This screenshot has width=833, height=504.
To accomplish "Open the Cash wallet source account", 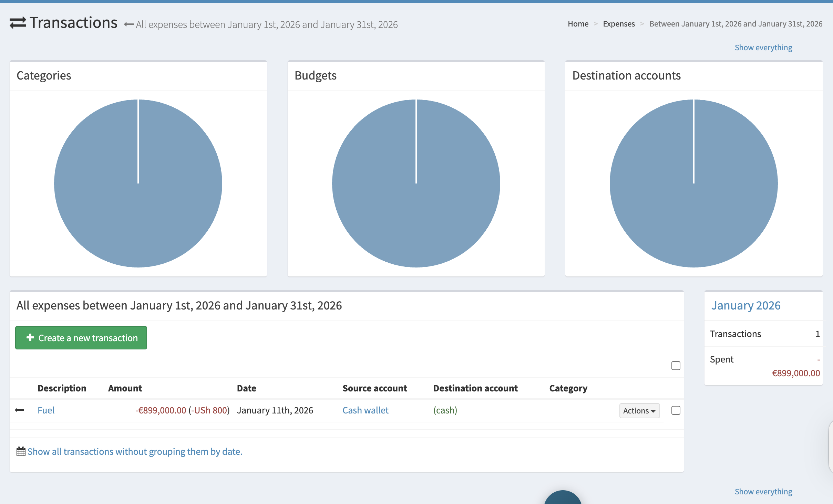I will [365, 410].
